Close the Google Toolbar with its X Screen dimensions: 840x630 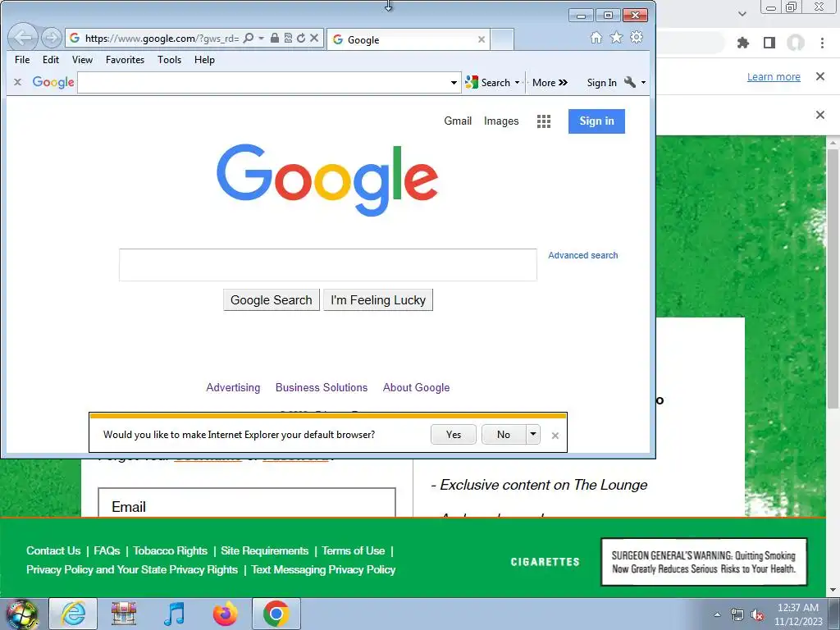[18, 82]
